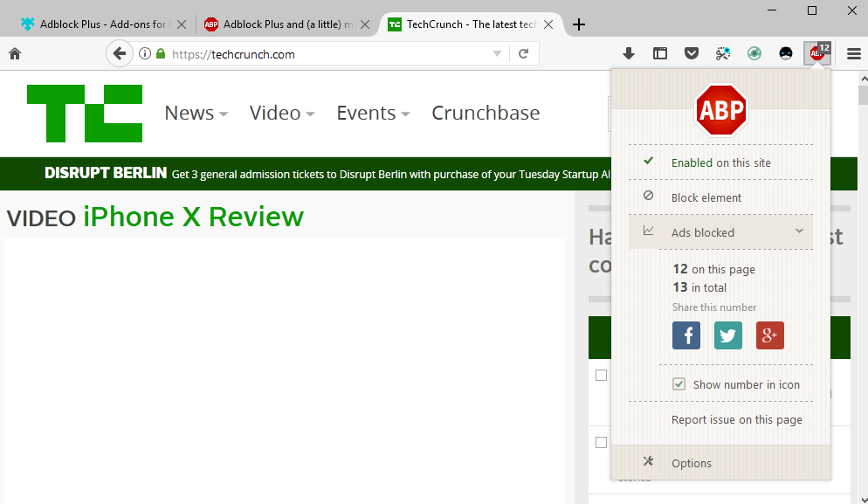868x504 pixels.
Task: Expand the Events menu
Action: point(373,113)
